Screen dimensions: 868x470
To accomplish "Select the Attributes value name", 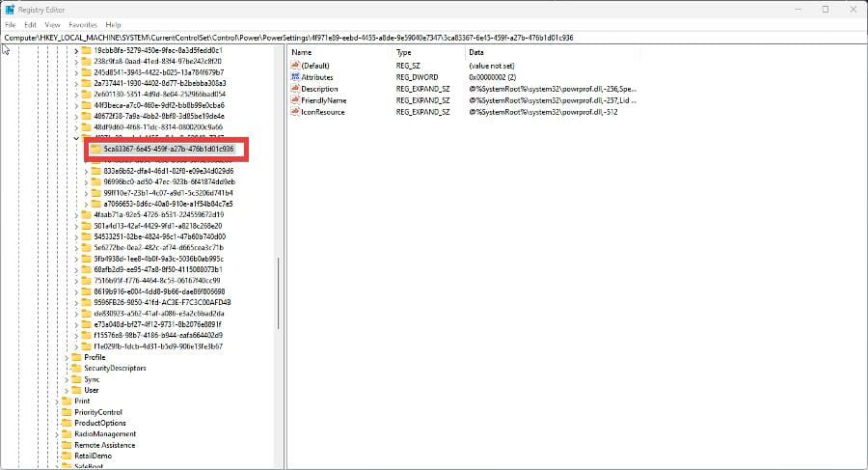I will coord(317,77).
